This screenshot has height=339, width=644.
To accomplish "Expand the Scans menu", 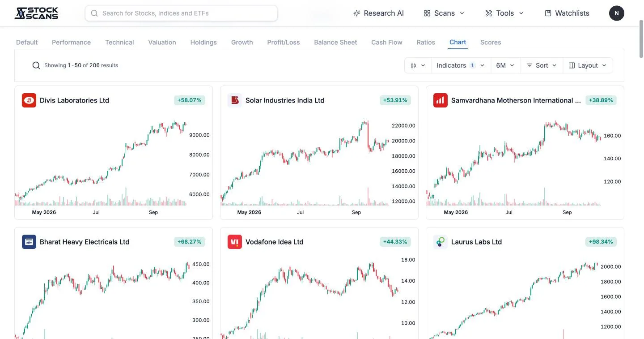I will pos(444,13).
